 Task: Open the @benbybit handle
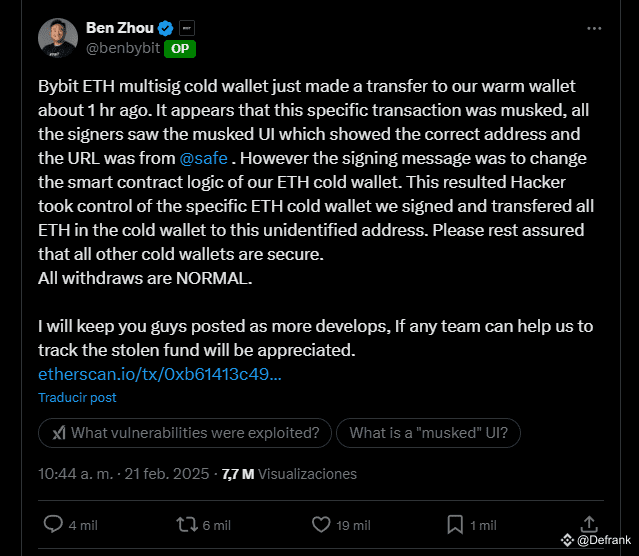pyautogui.click(x=124, y=47)
